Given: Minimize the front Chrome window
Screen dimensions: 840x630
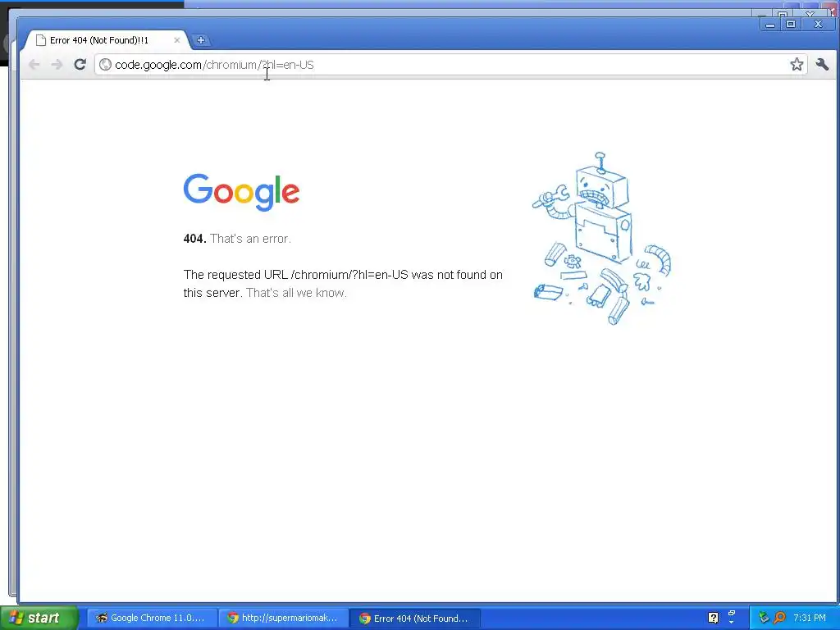Looking at the screenshot, I should coord(770,24).
